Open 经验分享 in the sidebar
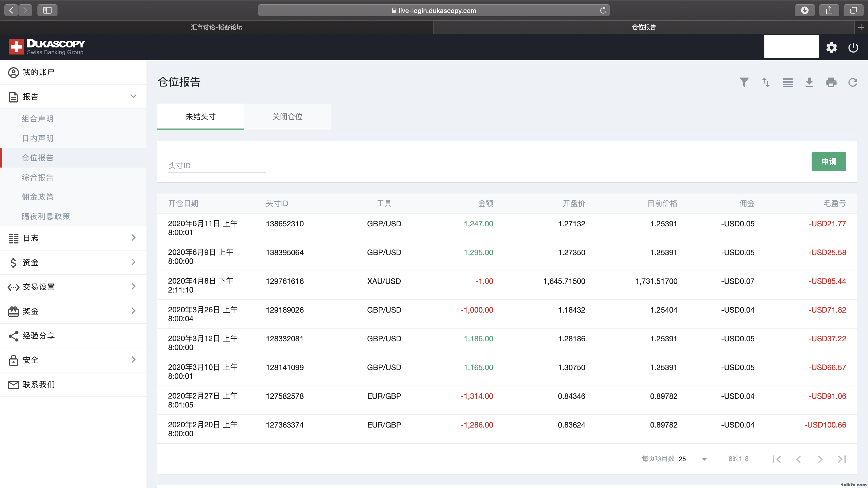Screen dimensions: 868x488 (x=73, y=335)
